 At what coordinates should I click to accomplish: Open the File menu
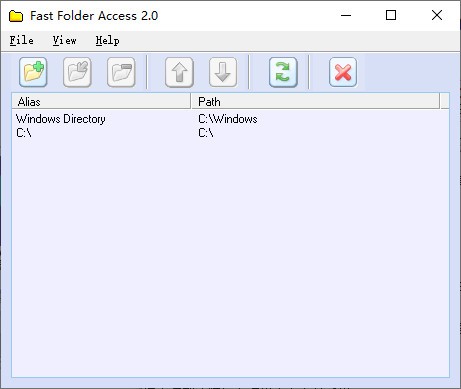21,41
